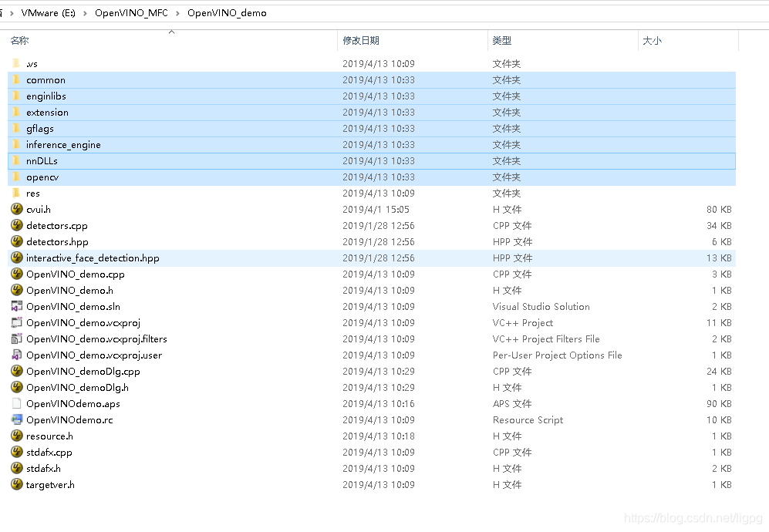The width and height of the screenshot is (769, 532).
Task: Click the APS 文件 type text
Action: point(512,403)
